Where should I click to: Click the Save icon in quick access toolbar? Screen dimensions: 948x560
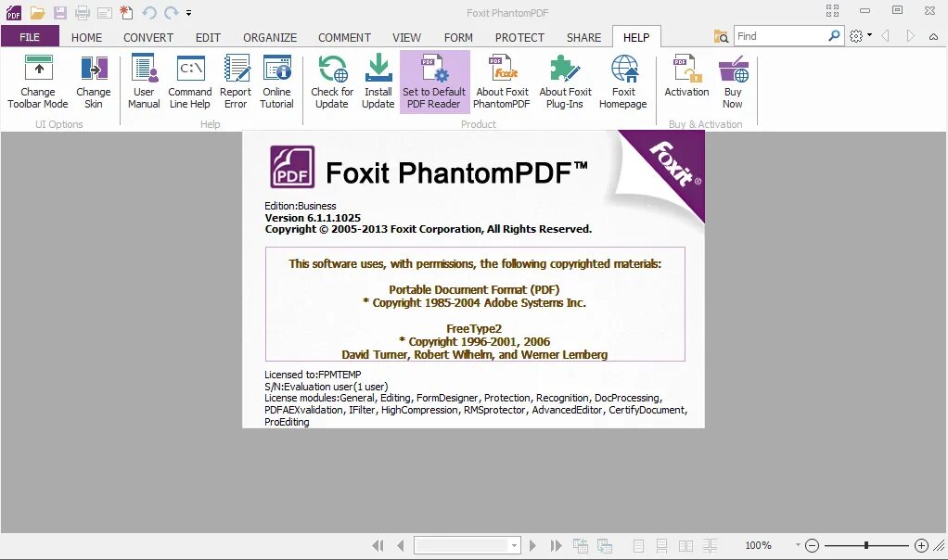tap(60, 12)
